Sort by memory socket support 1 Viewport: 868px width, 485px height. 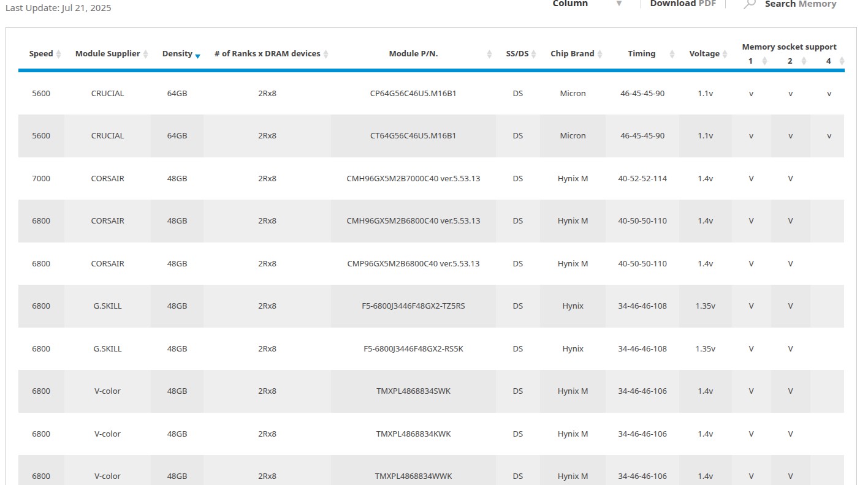tap(764, 61)
